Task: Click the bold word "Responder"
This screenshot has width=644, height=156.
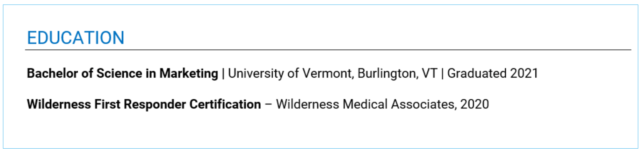Action: pyautogui.click(x=155, y=104)
